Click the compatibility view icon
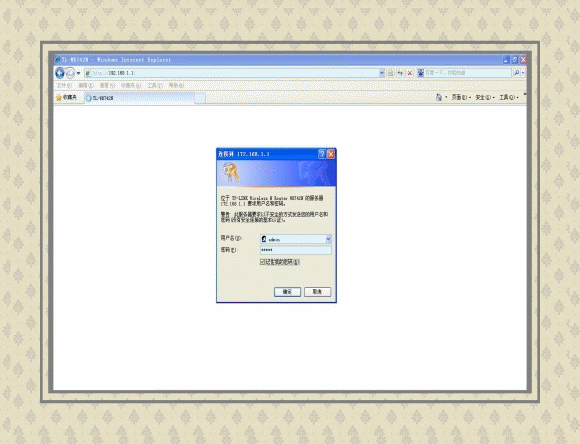Screen dimensions: 580x444 click(x=391, y=73)
